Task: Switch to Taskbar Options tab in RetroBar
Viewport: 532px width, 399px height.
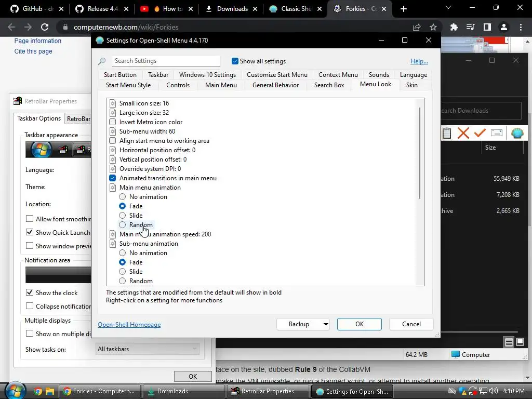Action: coord(39,118)
